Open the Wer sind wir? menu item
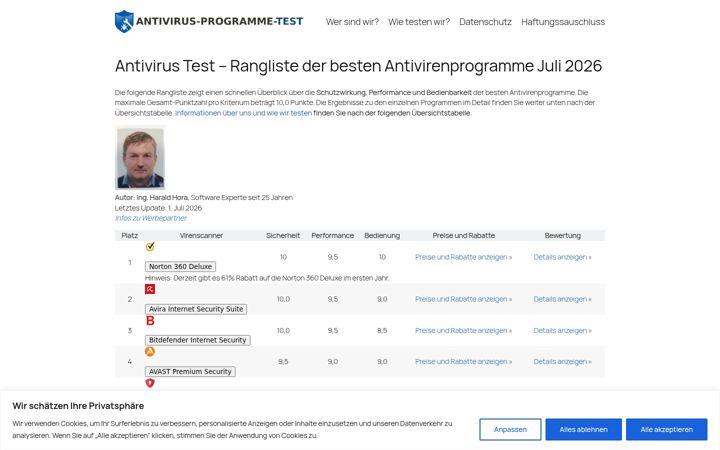720x450 pixels. pos(352,22)
